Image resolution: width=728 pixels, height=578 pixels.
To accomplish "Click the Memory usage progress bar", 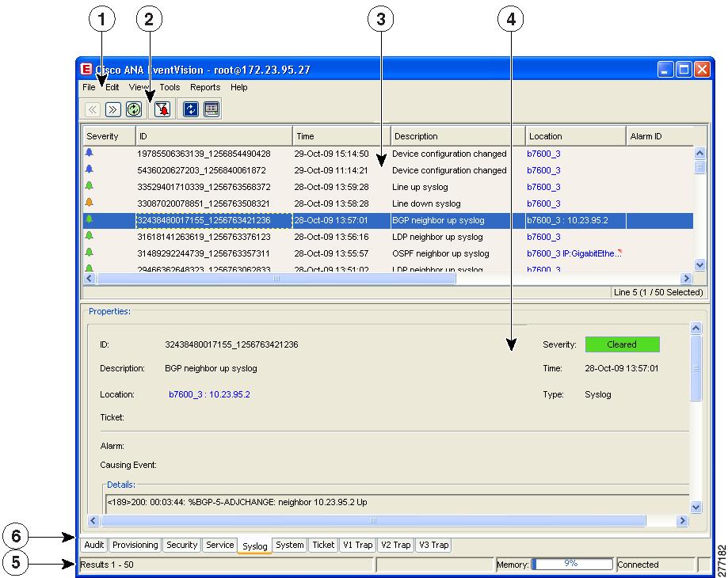I will pos(572,564).
